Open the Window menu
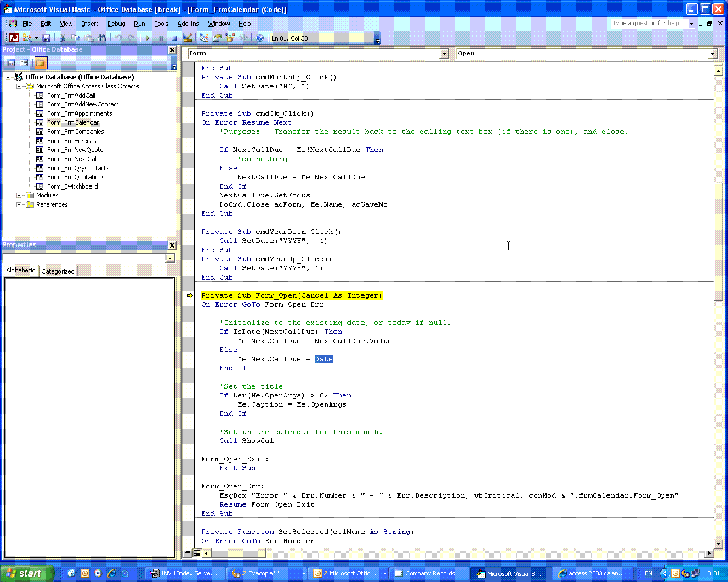This screenshot has height=582, width=728. tap(219, 23)
